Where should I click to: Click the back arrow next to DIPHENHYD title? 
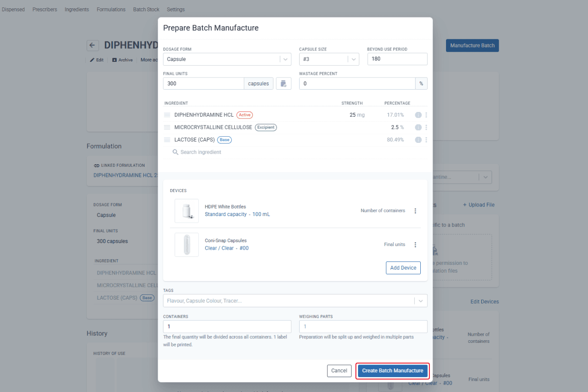[92, 45]
